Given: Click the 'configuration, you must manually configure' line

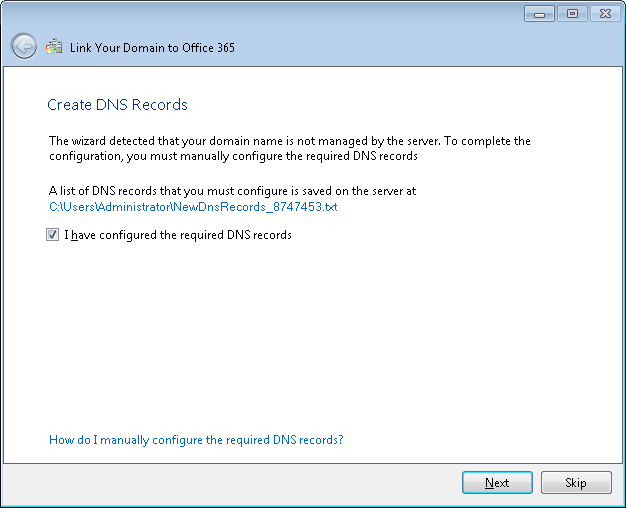Looking at the screenshot, I should [233, 156].
